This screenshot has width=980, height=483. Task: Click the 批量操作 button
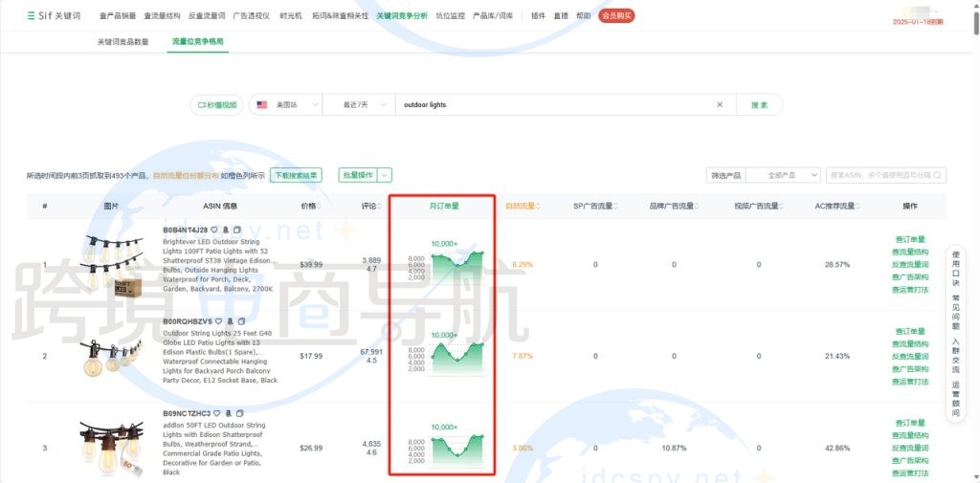click(358, 176)
